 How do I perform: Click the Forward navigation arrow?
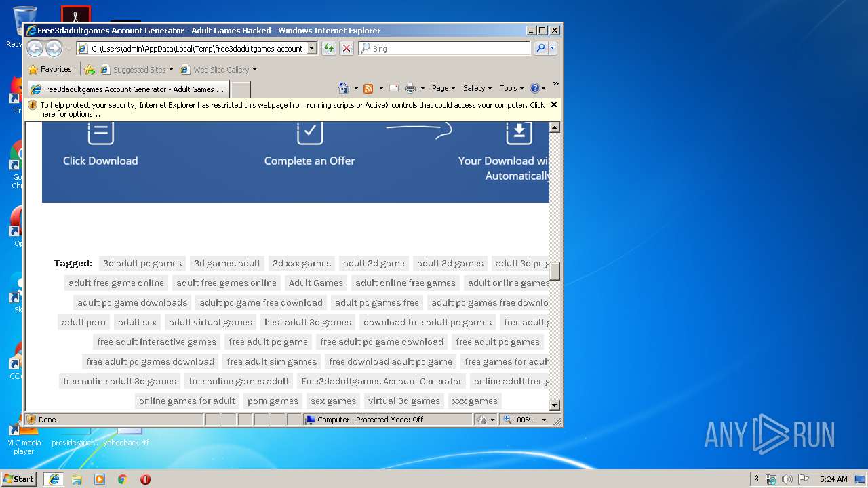tap(54, 48)
